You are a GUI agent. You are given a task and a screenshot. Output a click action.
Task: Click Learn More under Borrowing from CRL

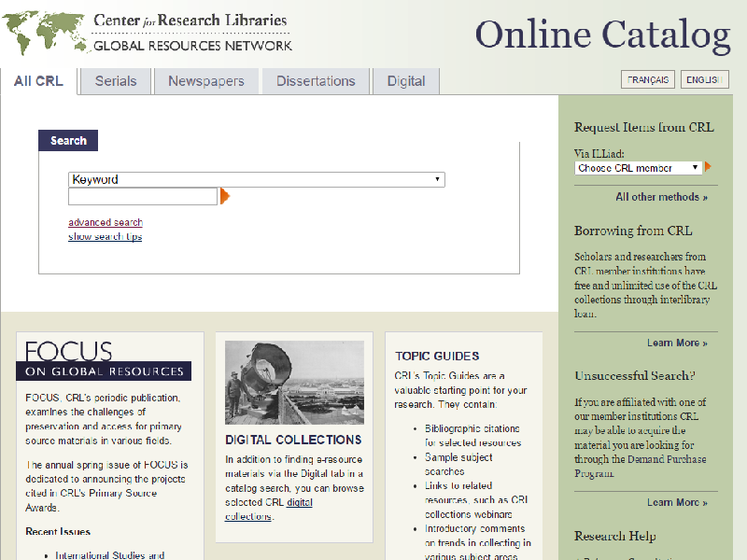click(677, 343)
